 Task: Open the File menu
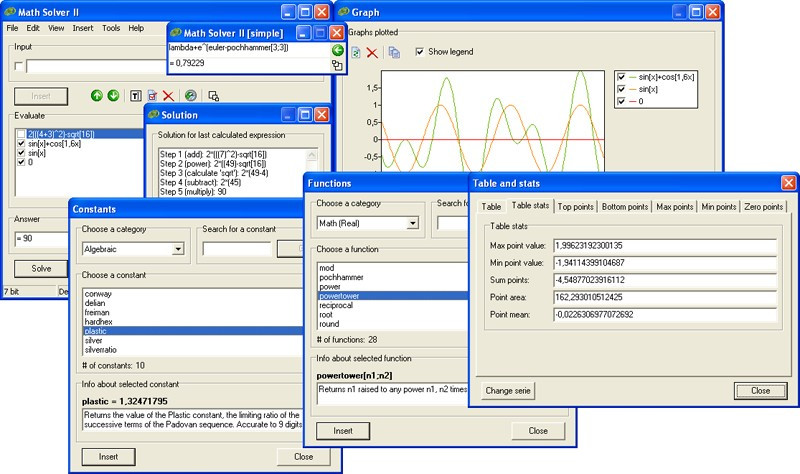[12, 28]
